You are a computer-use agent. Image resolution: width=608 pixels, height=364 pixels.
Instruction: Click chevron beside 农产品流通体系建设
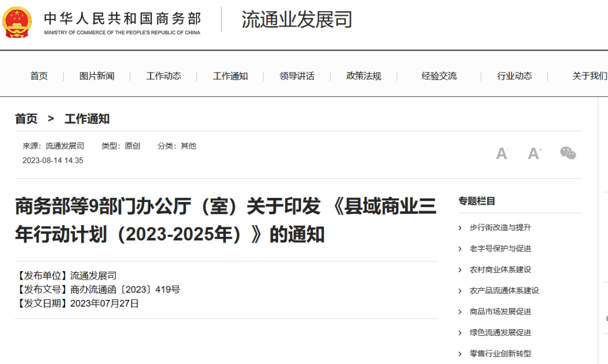tap(460, 291)
